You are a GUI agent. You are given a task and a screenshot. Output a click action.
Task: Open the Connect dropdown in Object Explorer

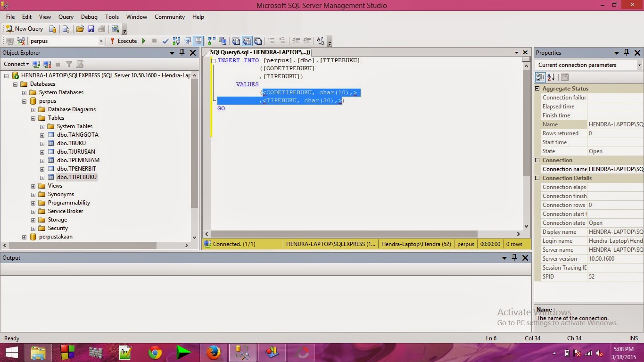17,64
